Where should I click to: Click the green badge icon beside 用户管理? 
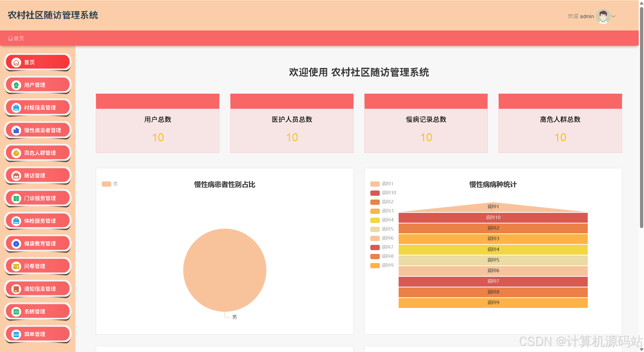16,85
